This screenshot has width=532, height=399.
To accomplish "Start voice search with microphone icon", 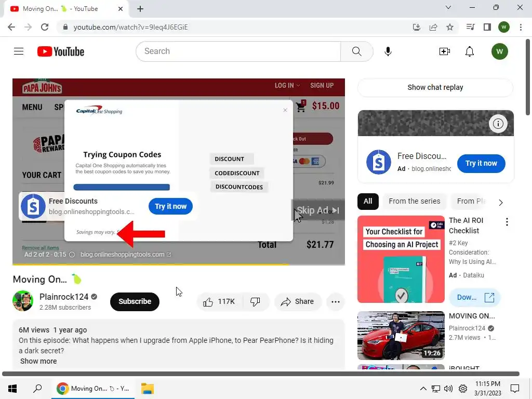I will [388, 51].
